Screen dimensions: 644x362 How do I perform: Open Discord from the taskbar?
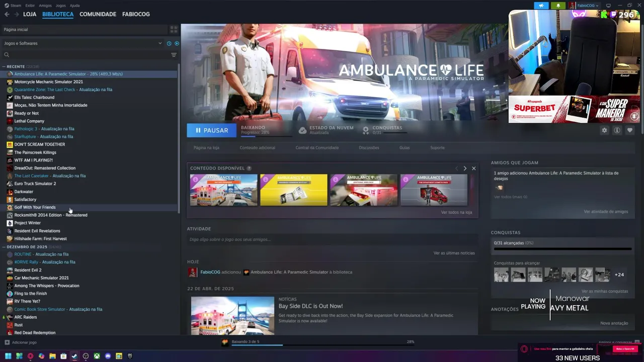click(x=108, y=356)
